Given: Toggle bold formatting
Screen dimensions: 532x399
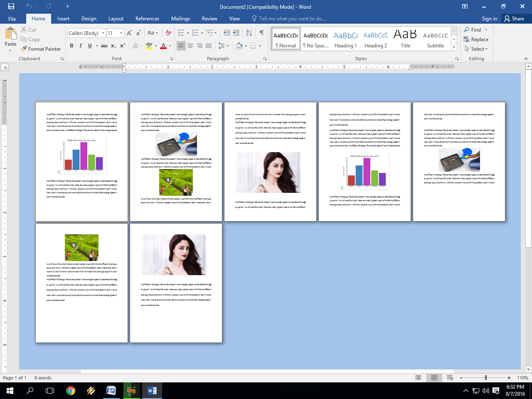Looking at the screenshot, I should [x=71, y=46].
